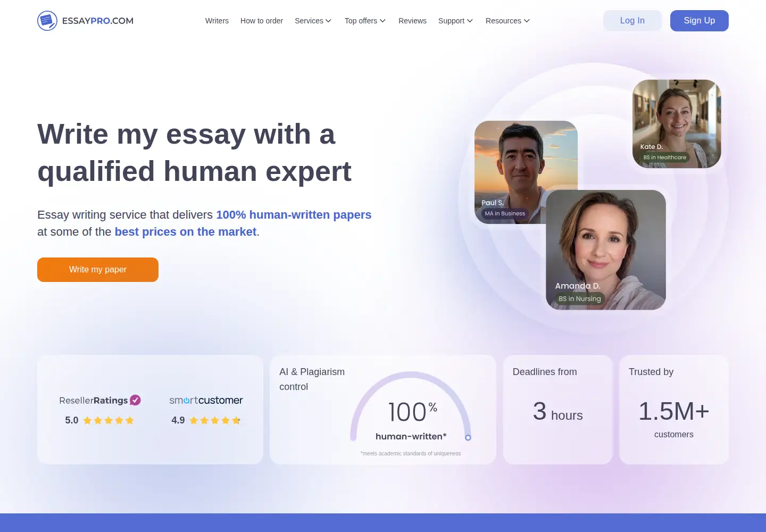766x532 pixels.
Task: Click the "100% human-written papers" text
Action: (x=294, y=215)
